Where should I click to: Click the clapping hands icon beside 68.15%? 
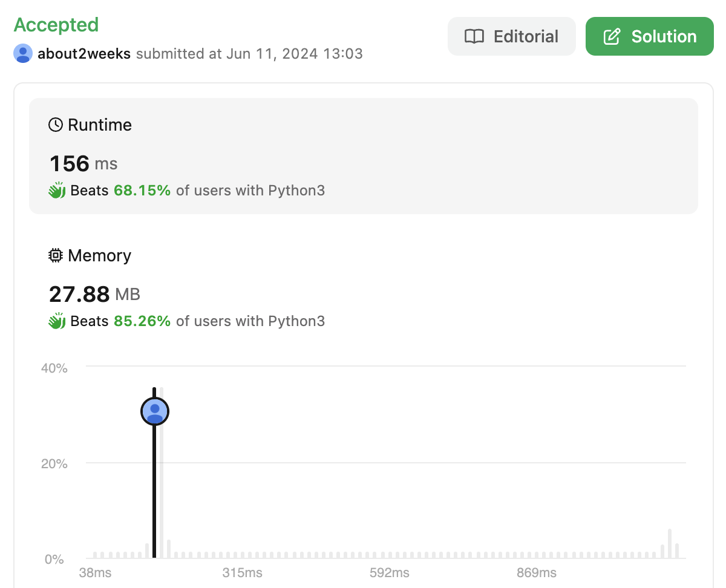(57, 191)
